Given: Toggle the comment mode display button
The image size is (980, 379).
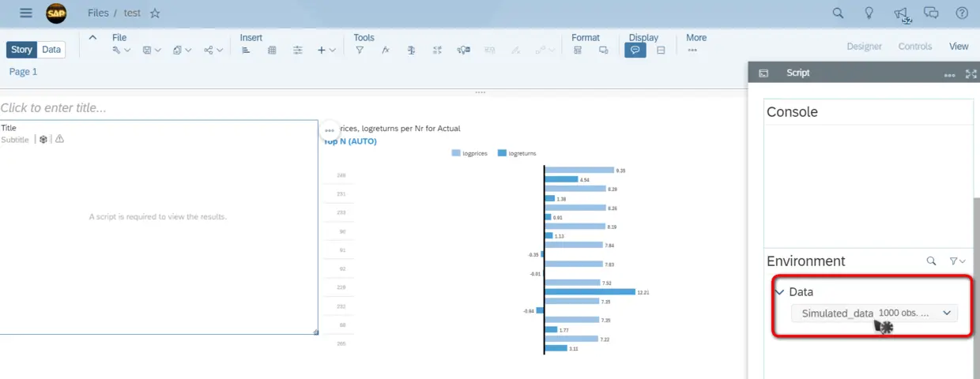Looking at the screenshot, I should point(635,51).
